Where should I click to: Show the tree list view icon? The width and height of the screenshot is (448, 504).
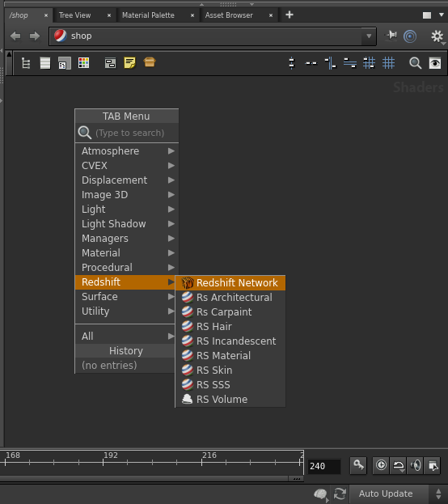(26, 63)
